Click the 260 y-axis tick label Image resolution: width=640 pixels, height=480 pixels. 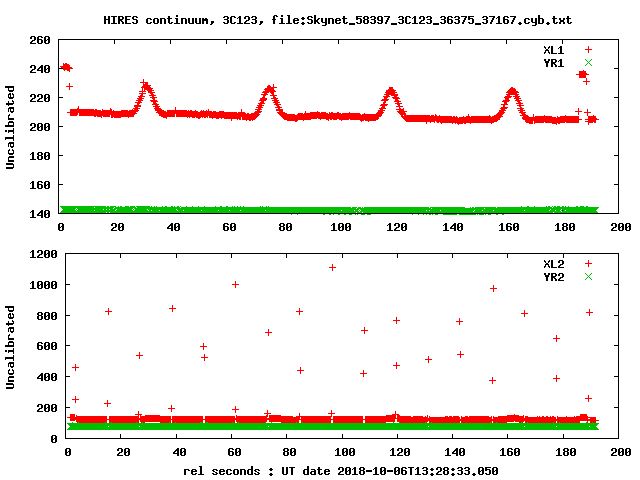40,40
